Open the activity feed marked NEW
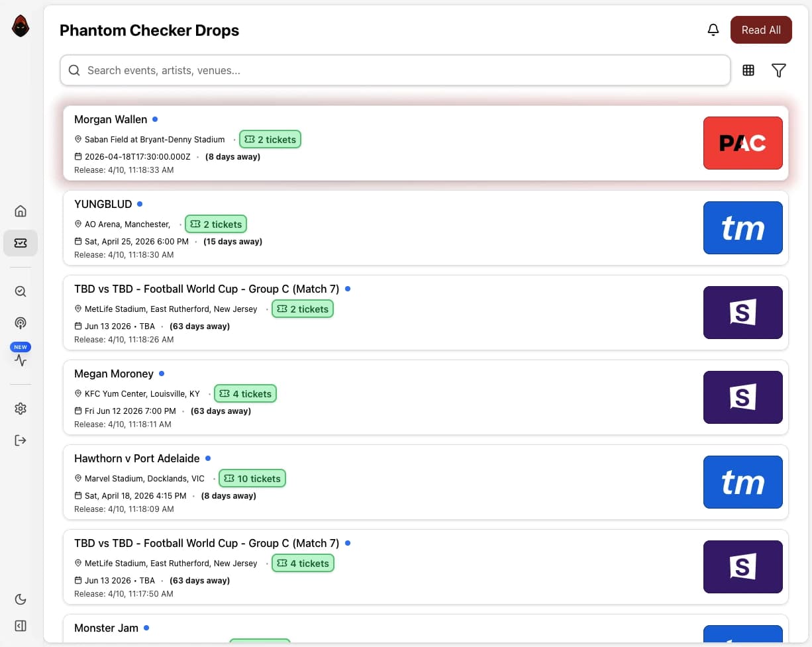 pos(20,360)
